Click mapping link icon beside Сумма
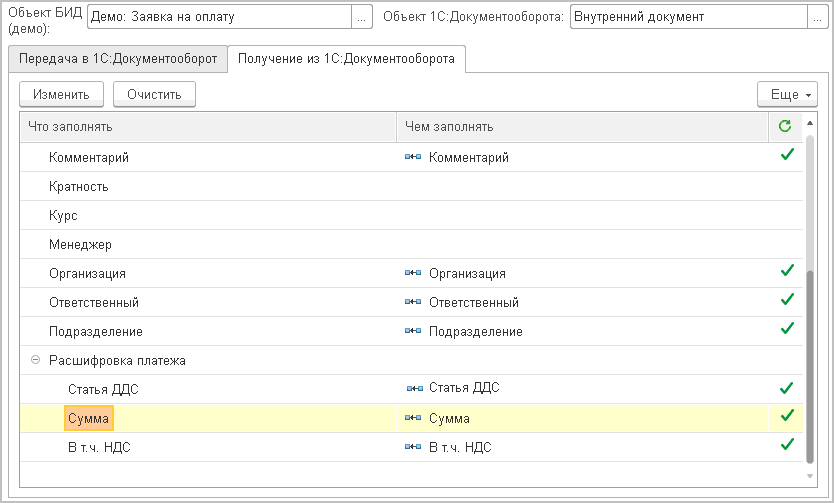The width and height of the screenshot is (834, 503). point(414,418)
